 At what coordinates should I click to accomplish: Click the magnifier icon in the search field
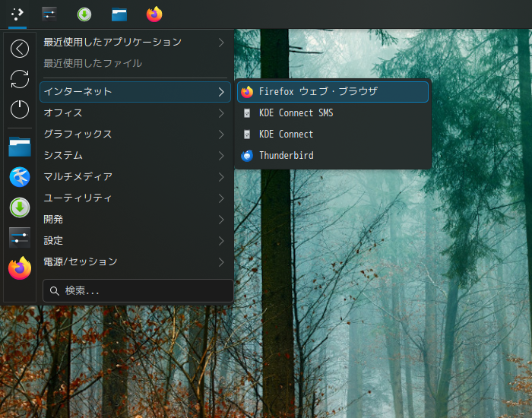[x=54, y=291]
